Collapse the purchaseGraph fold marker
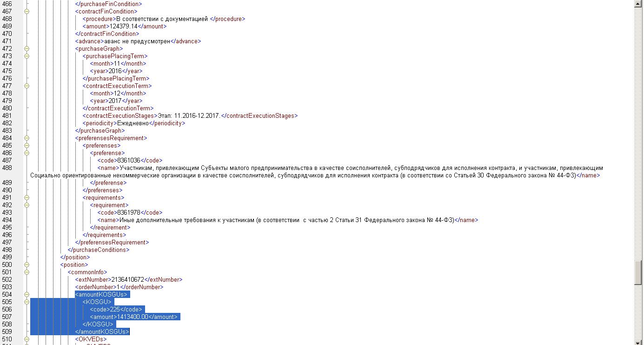The height and width of the screenshot is (345, 644). click(27, 48)
